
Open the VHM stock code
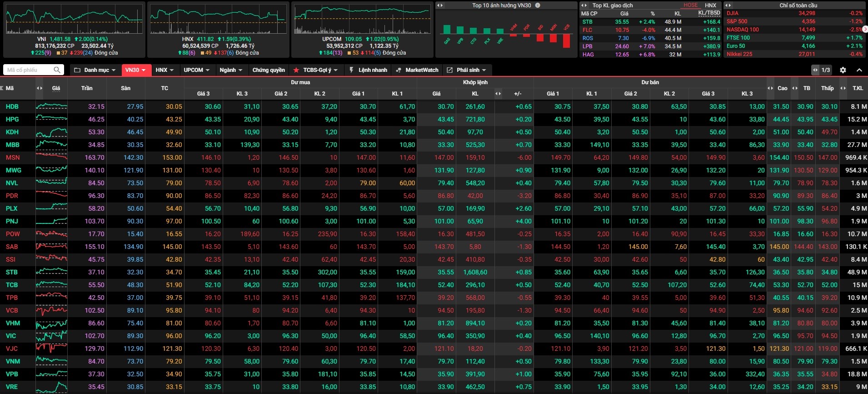pos(13,323)
